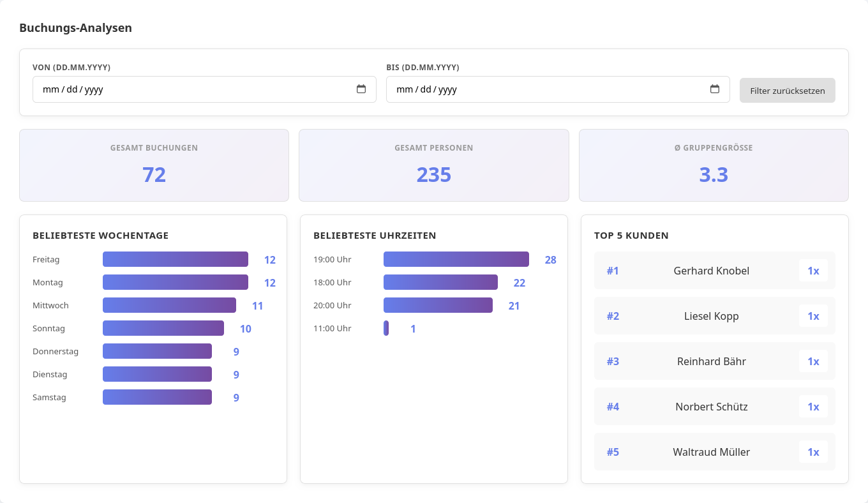The image size is (868, 503).
Task: Click the Buchungs-Analysen heading
Action: coord(75,27)
